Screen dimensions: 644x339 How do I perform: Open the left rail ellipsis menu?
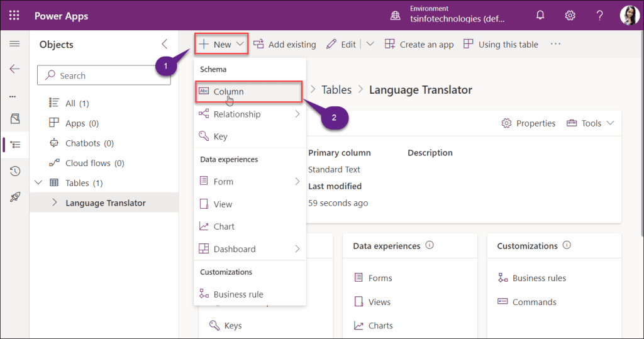point(13,97)
